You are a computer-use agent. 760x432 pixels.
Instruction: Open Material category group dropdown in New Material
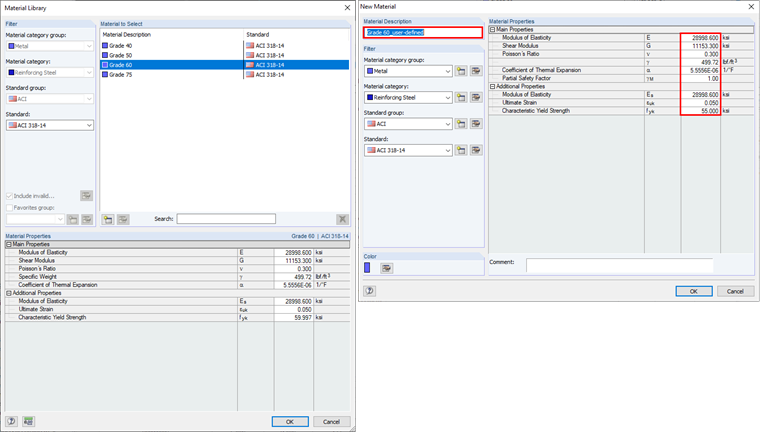pyautogui.click(x=408, y=71)
